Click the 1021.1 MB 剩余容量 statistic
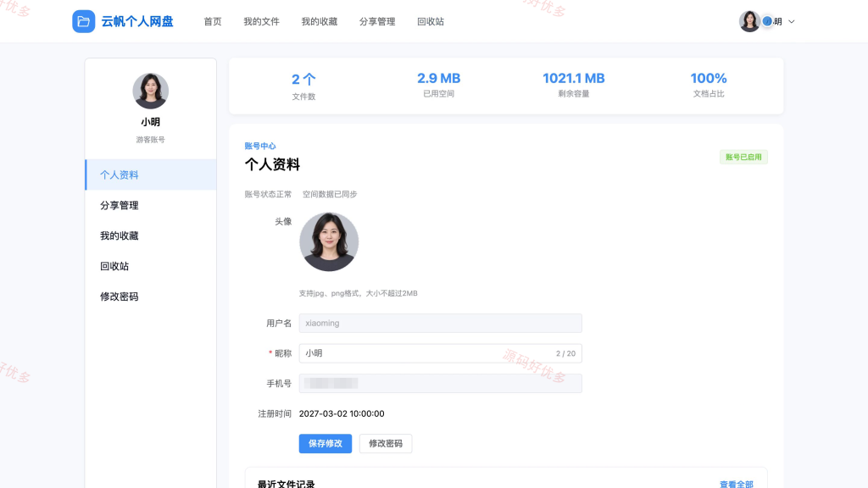 point(574,86)
